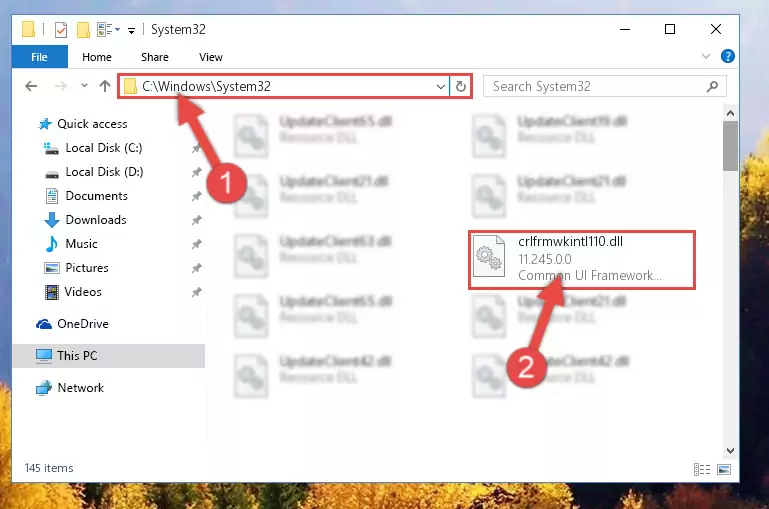Click the scroll down arrow
The height and width of the screenshot is (509, 769).
pos(730,451)
